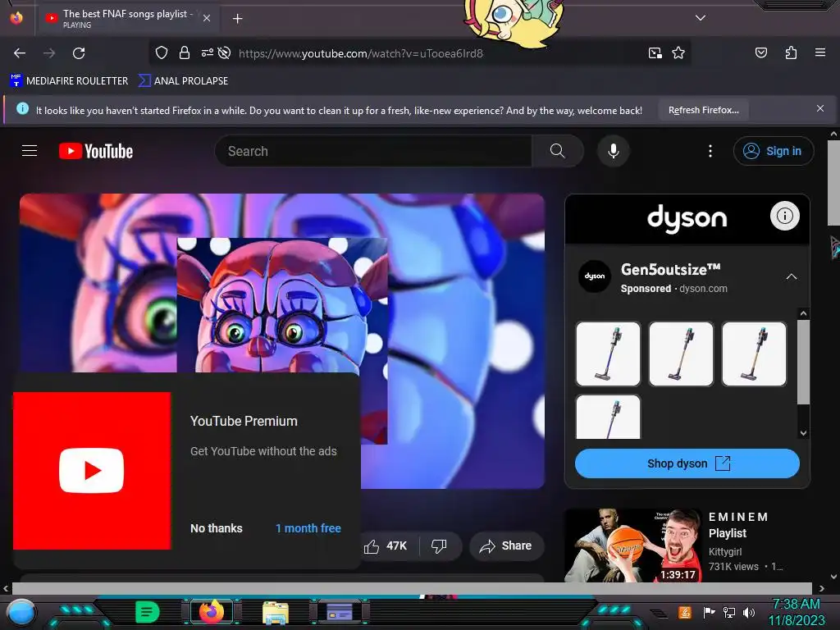Dislike the video with thumbs down

coord(440,546)
